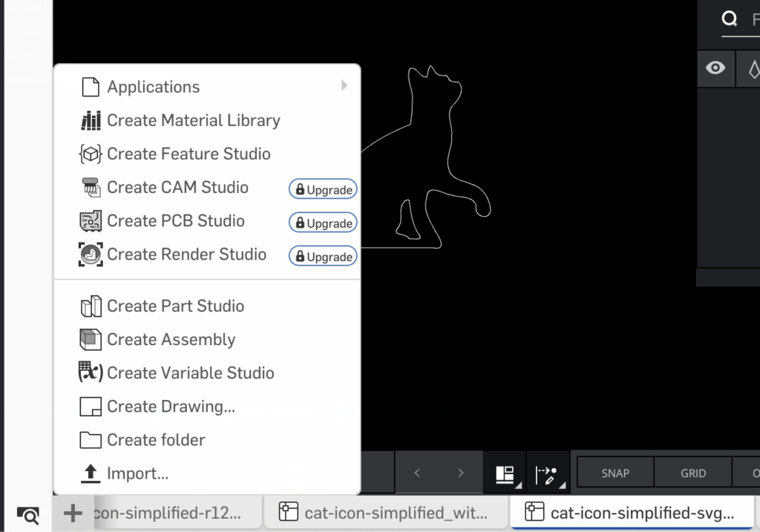Click the Create Material Library books icon

pos(90,120)
